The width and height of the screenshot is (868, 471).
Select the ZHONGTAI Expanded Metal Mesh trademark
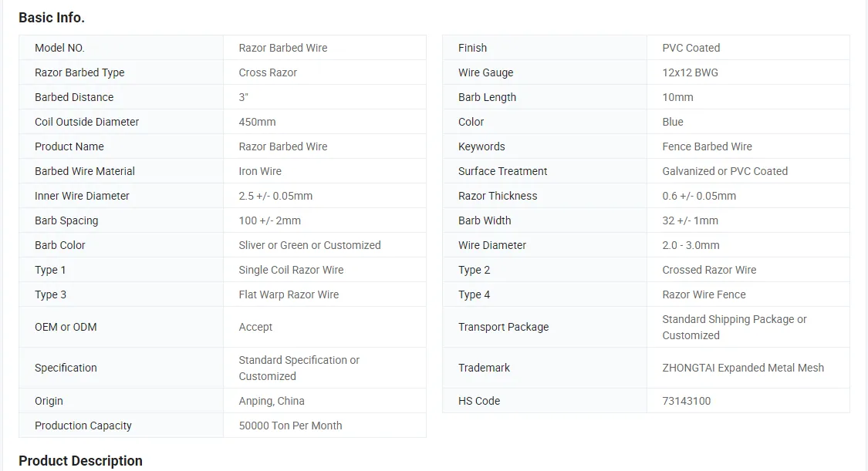tap(743, 368)
